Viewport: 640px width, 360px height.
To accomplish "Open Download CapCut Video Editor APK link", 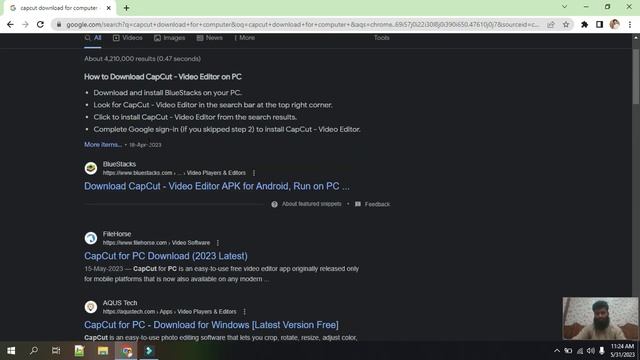I will point(217,186).
